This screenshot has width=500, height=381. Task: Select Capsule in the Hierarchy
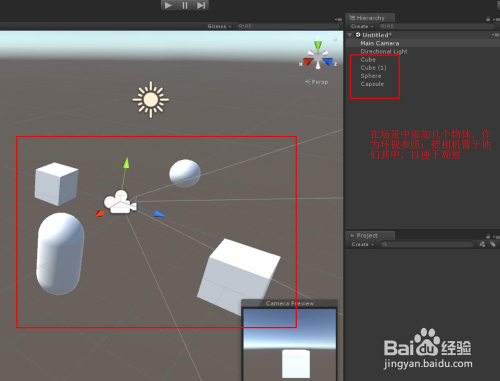pos(372,84)
